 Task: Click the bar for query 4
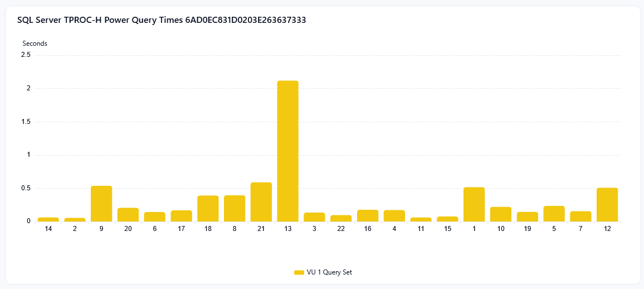pos(394,216)
